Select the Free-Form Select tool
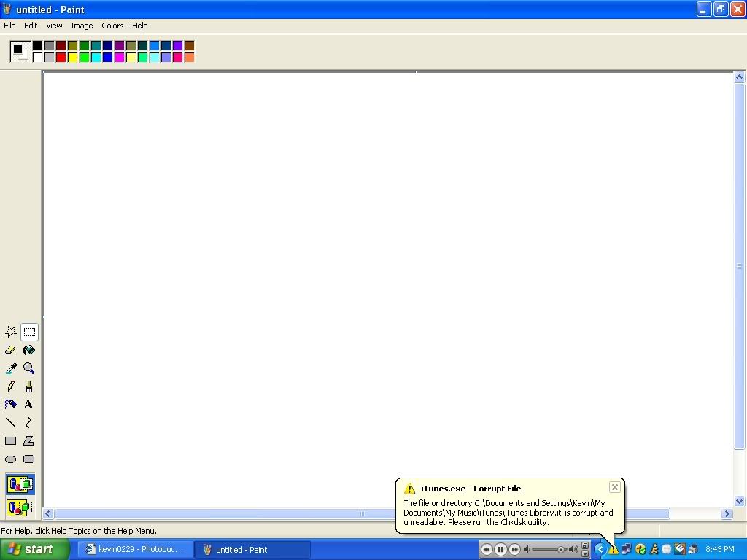Screen dimensions: 747x560 (11, 332)
